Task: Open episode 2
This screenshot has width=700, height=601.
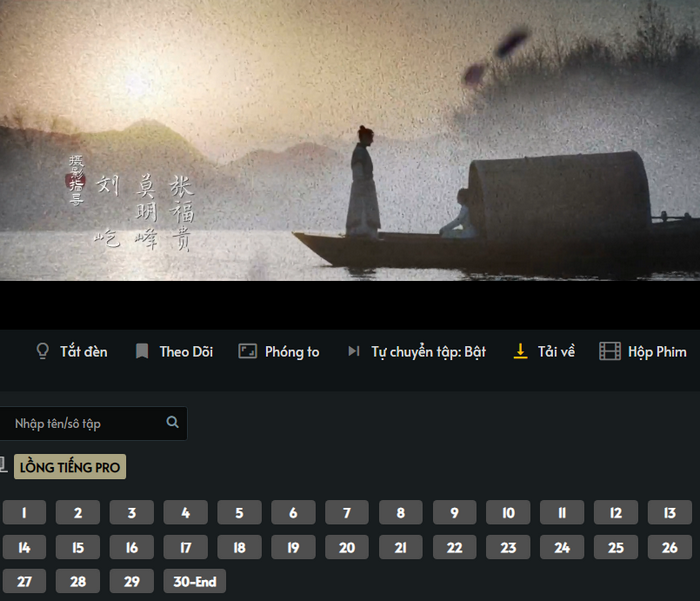Action: click(x=78, y=513)
